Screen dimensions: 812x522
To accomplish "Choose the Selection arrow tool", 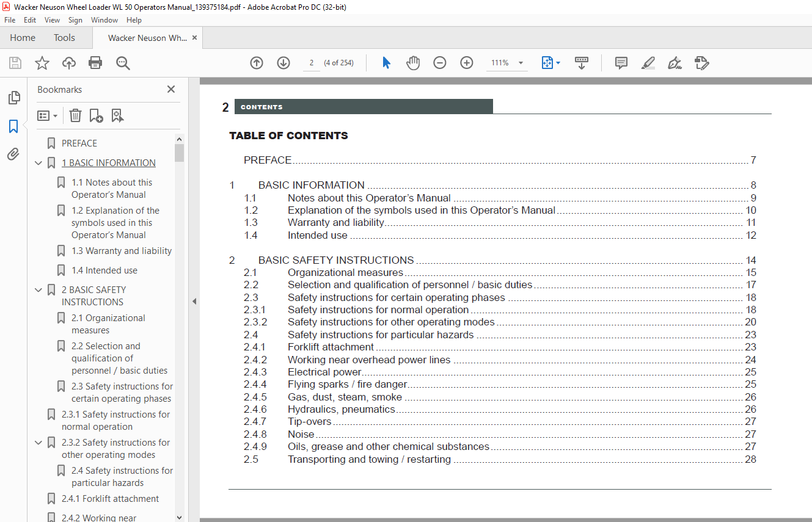I will click(x=386, y=63).
